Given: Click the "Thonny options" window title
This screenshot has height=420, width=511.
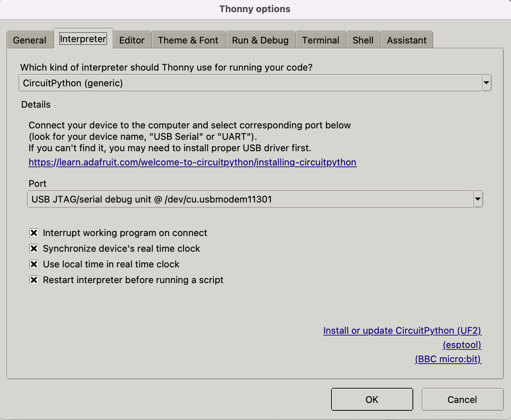Looking at the screenshot, I should (255, 9).
